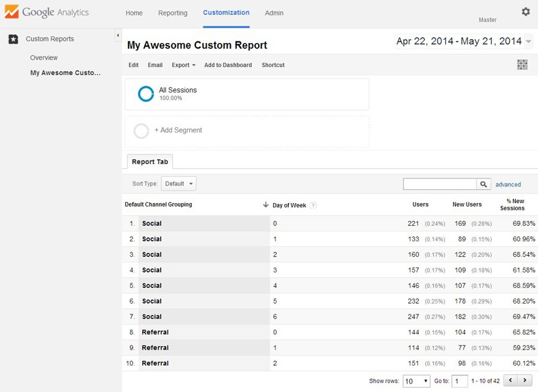Open the Admin tab
This screenshot has height=392, width=538.
pos(274,13)
